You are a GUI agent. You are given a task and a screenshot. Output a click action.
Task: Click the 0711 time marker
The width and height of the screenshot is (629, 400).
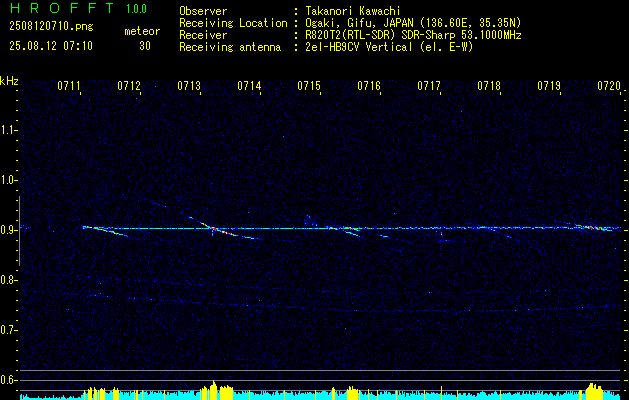point(69,85)
